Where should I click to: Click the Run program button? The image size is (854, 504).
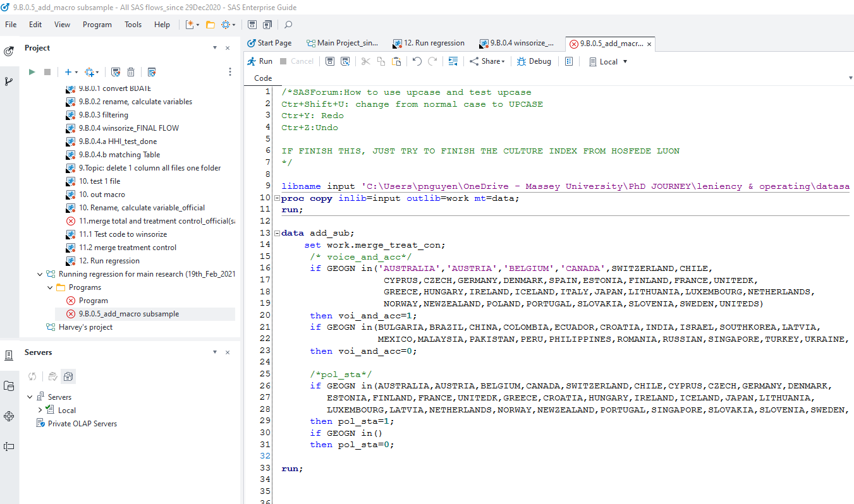[x=260, y=61]
